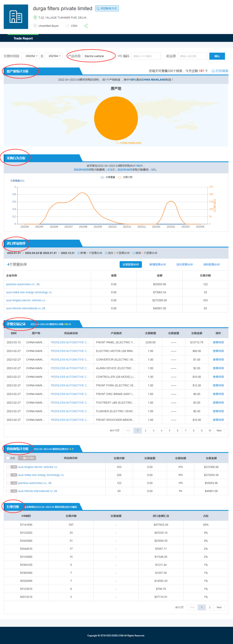Toggle 交易次数 legend marker in chart
The height and width of the screenshot is (644, 233).
point(120,177)
